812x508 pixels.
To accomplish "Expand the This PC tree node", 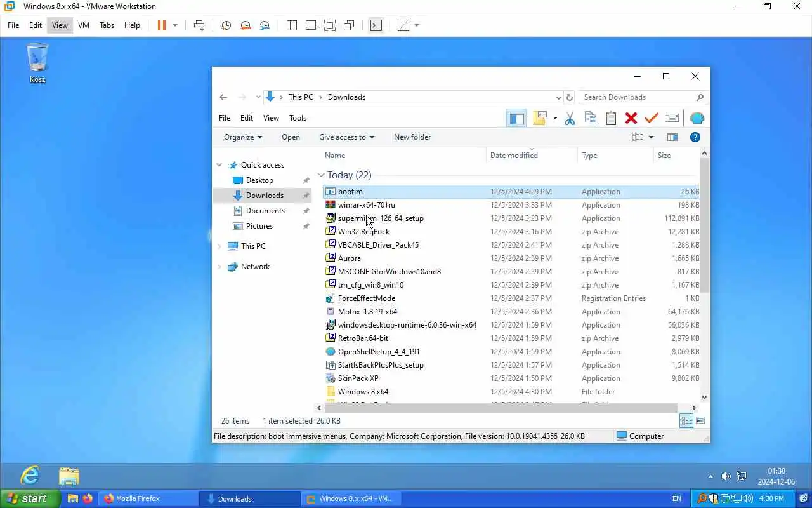I will pos(219,246).
